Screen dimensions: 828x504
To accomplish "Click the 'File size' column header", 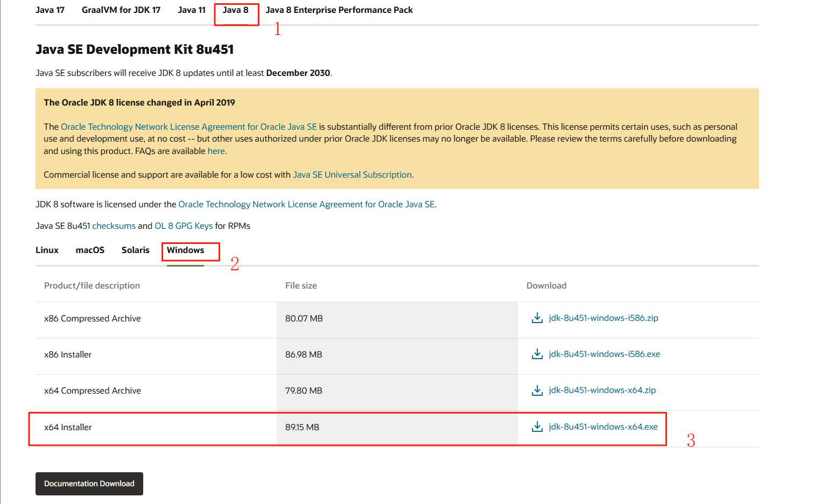I will click(x=301, y=286).
